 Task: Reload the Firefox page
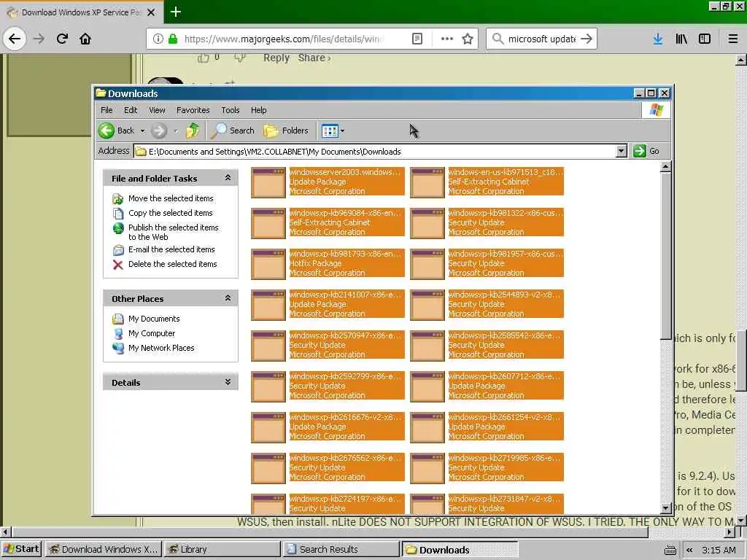click(62, 39)
